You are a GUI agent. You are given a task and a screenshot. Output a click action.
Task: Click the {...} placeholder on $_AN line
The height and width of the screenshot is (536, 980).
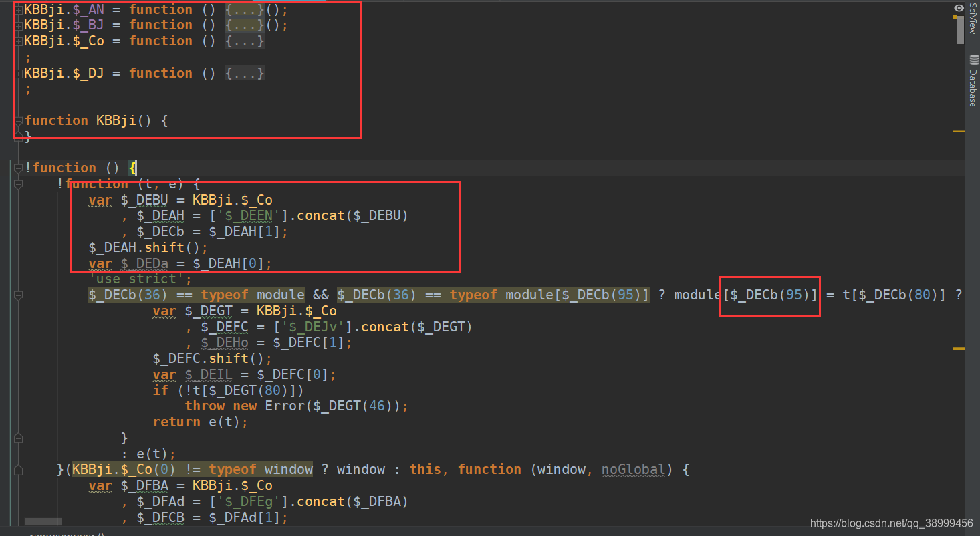pyautogui.click(x=245, y=9)
